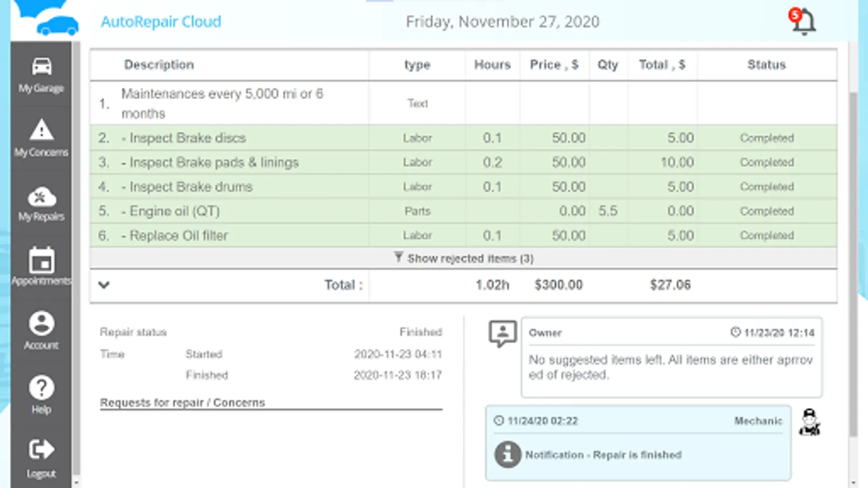Select the Replace Oil filter row

click(178, 236)
